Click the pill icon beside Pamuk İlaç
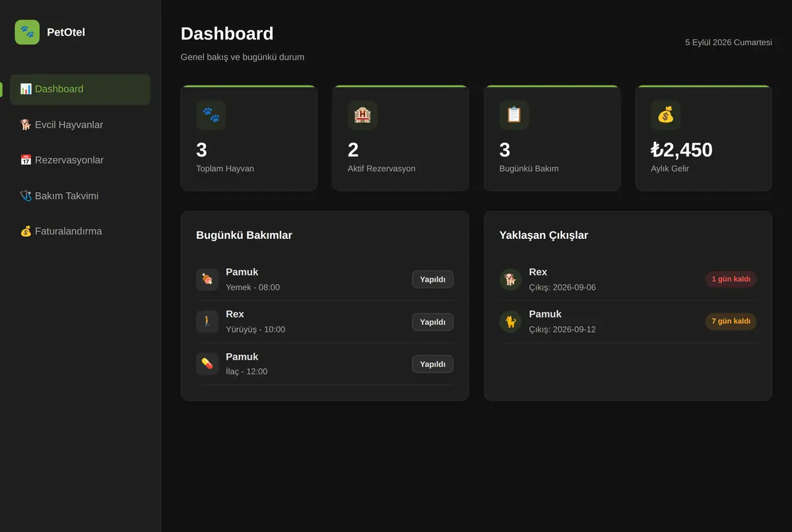Screen dimensions: 792x532 pos(207,364)
